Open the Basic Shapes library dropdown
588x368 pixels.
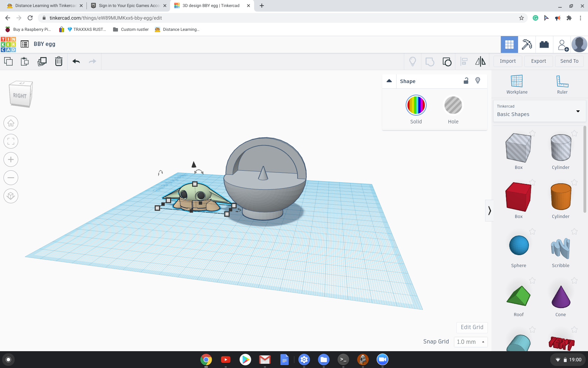coord(539,111)
